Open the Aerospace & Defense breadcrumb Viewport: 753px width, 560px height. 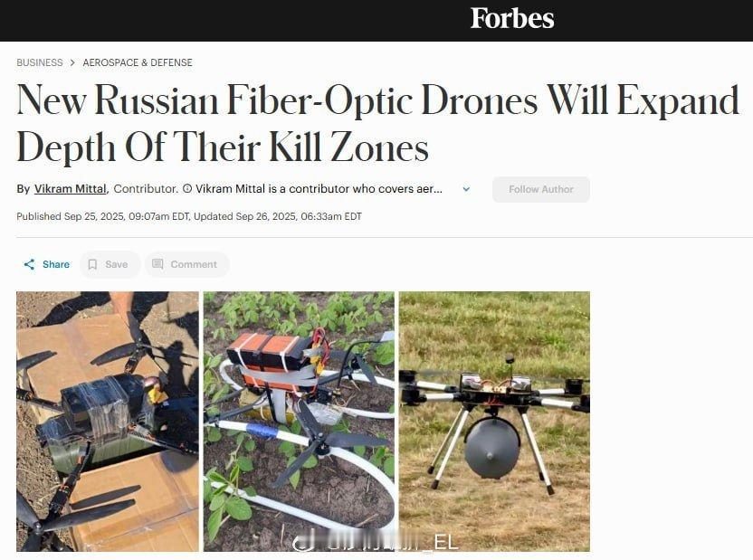coord(138,62)
